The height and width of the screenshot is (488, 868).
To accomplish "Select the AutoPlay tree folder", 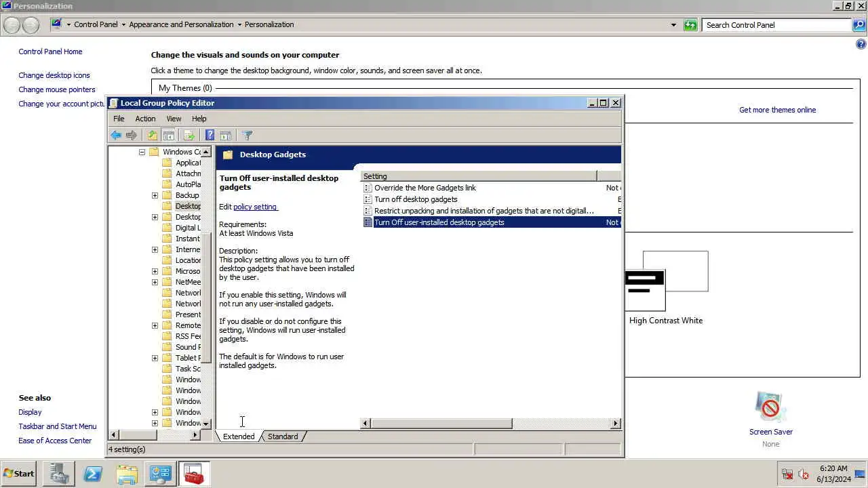I will point(181,184).
